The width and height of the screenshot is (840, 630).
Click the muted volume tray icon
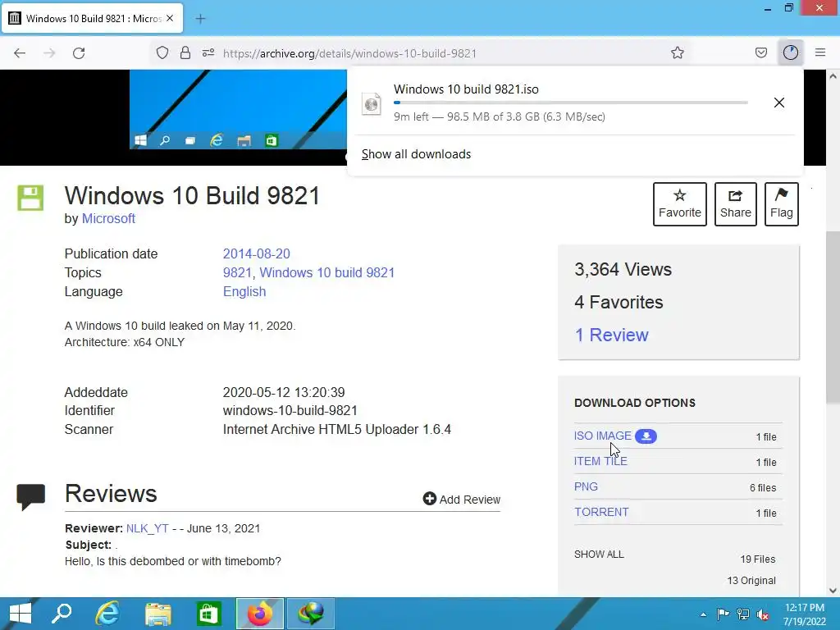[763, 614]
